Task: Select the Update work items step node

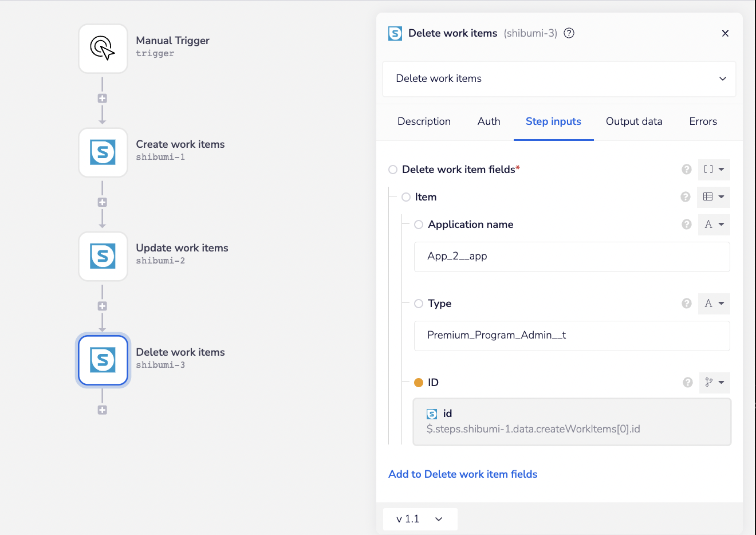Action: coord(103,256)
